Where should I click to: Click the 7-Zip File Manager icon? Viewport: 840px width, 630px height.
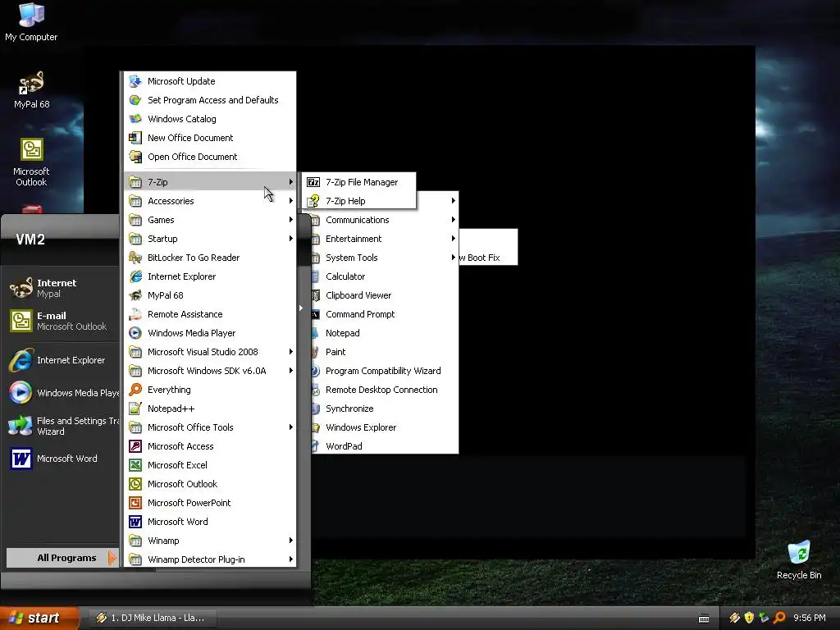[x=313, y=182]
